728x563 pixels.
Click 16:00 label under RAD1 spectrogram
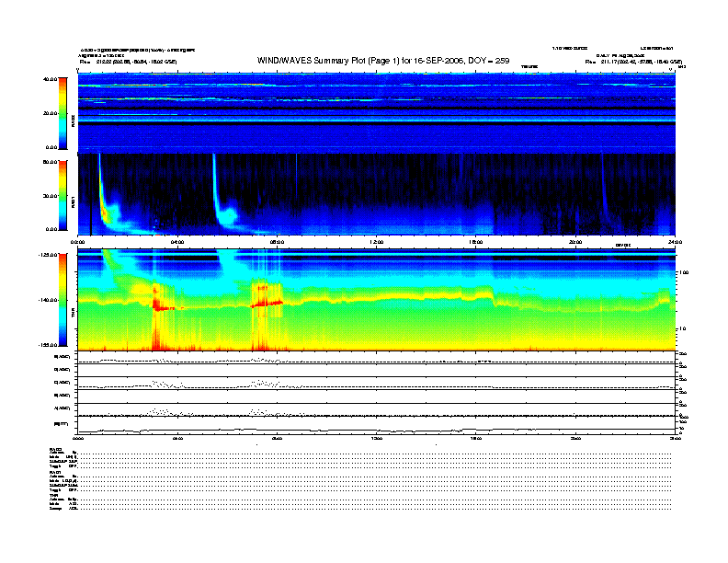pos(476,242)
